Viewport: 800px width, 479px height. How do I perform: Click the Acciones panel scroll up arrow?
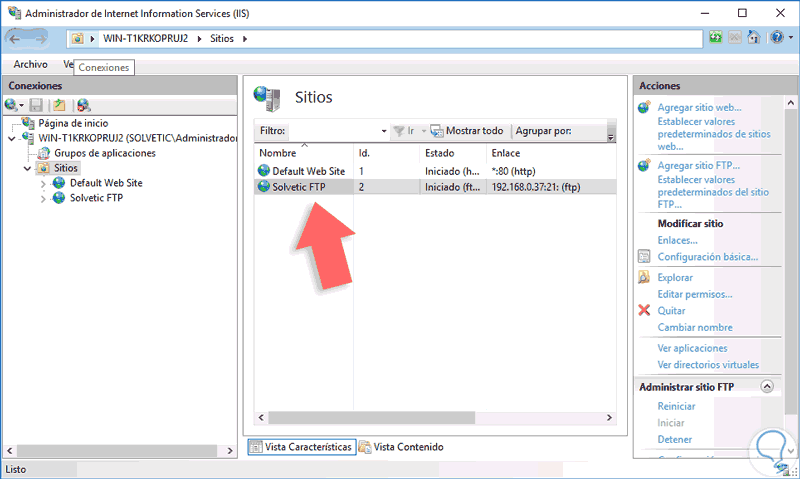click(791, 103)
